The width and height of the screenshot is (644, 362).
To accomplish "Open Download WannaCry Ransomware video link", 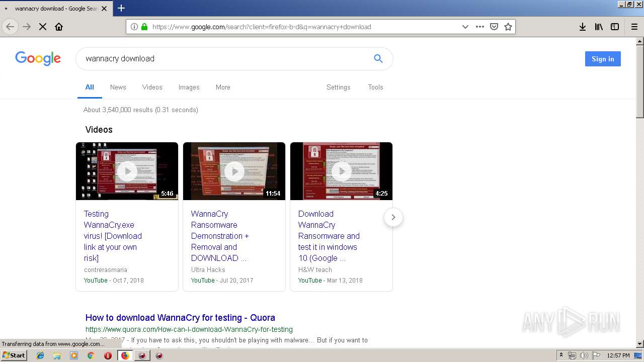I will point(329,236).
